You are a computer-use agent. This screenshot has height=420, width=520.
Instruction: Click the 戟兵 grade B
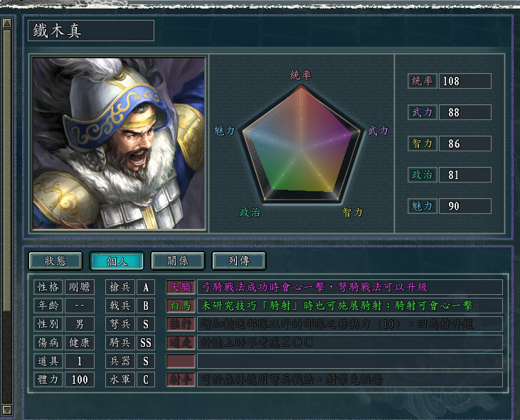(x=146, y=306)
